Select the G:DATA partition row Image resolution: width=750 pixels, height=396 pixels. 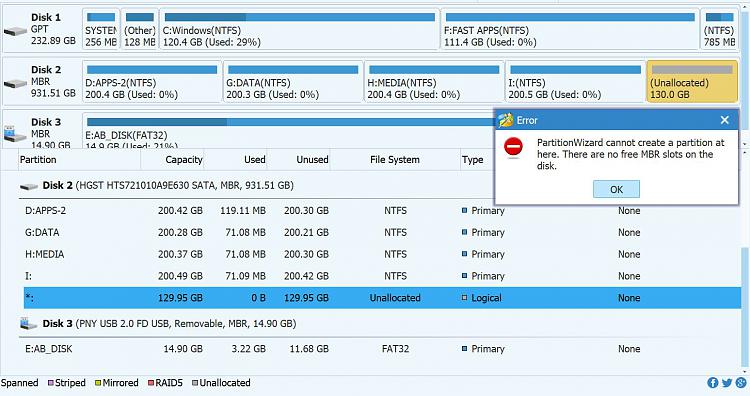pos(382,232)
